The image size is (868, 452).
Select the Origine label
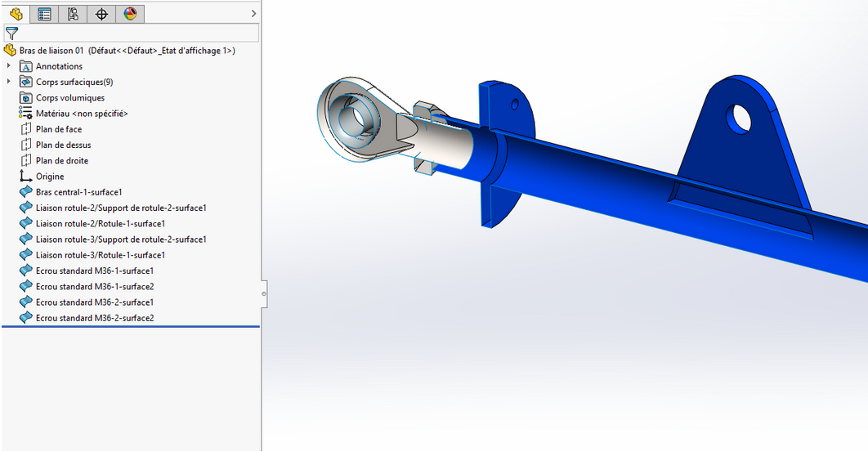50,177
